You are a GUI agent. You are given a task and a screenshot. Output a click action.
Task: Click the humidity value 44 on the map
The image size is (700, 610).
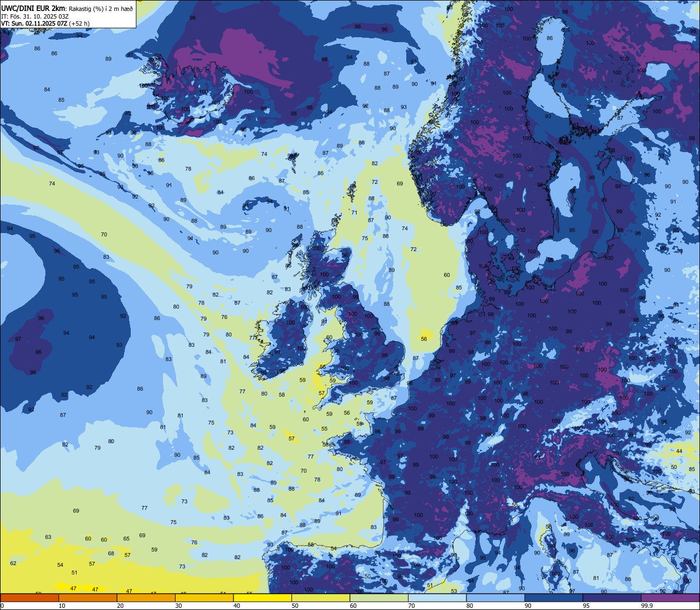pos(679,451)
